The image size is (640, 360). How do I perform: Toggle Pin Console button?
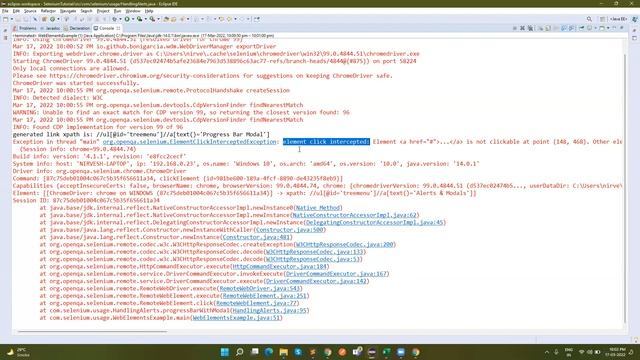point(582,28)
